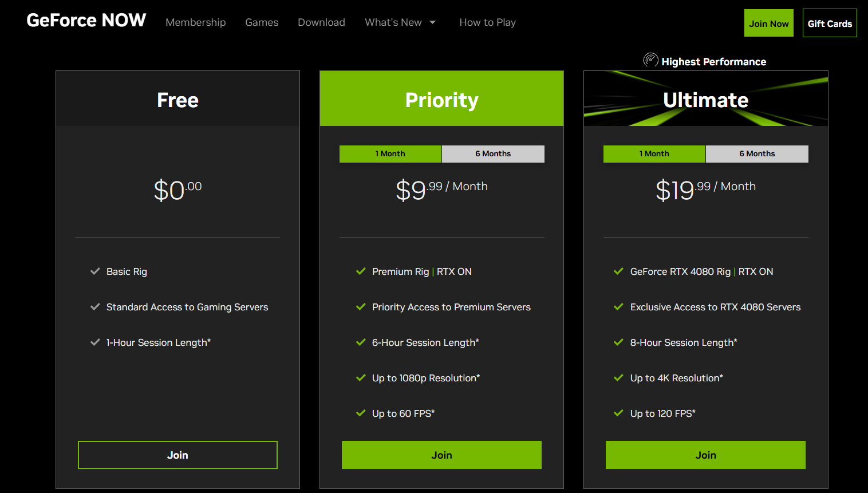Screen dimensions: 868x493
Task: Click '1-Hour Session Length*' text
Action: tap(159, 342)
